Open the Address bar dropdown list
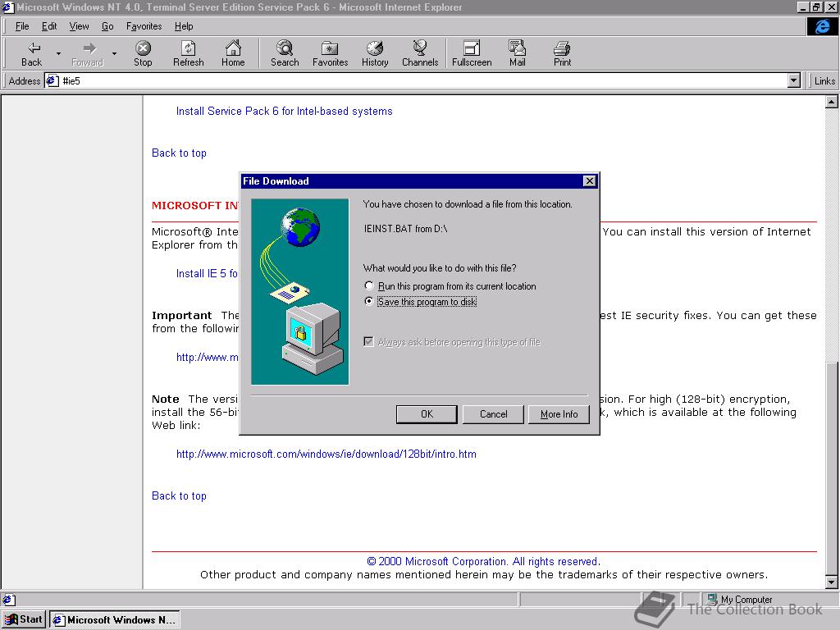The width and height of the screenshot is (840, 630). [x=794, y=81]
